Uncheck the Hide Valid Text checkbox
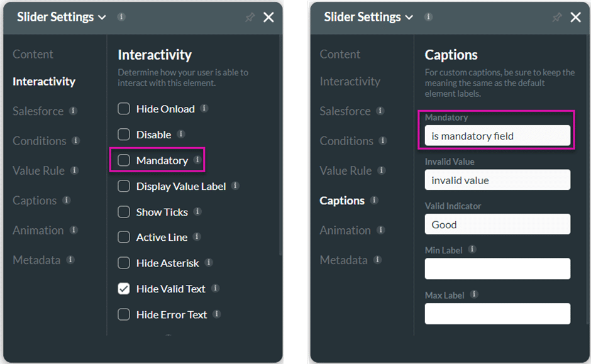The height and width of the screenshot is (364, 591). (x=124, y=289)
